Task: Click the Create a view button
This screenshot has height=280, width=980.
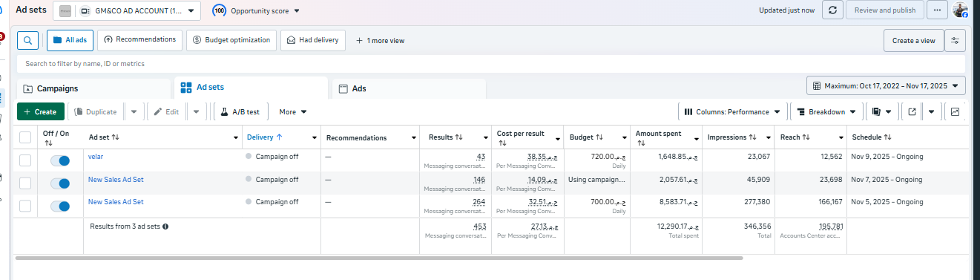Action: click(914, 41)
